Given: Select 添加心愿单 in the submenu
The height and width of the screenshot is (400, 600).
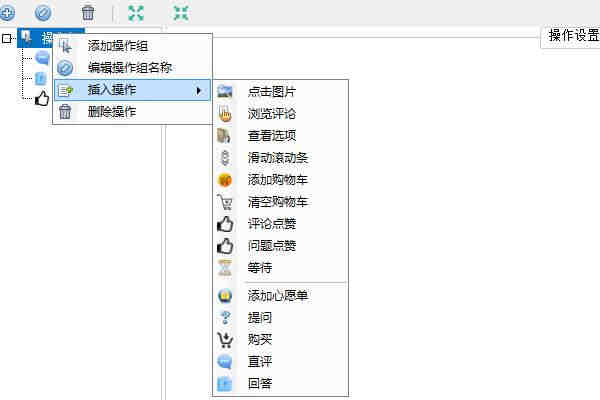Looking at the screenshot, I should [280, 296].
